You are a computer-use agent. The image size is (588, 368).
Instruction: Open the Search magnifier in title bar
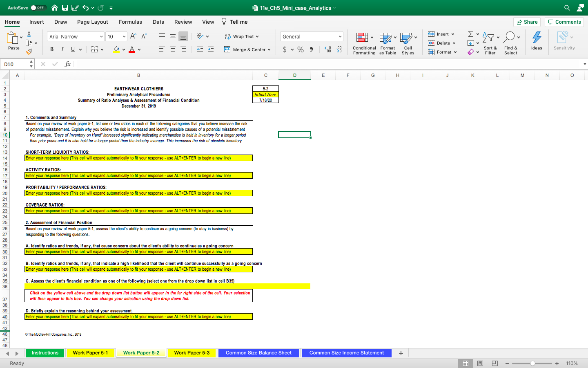coord(567,8)
